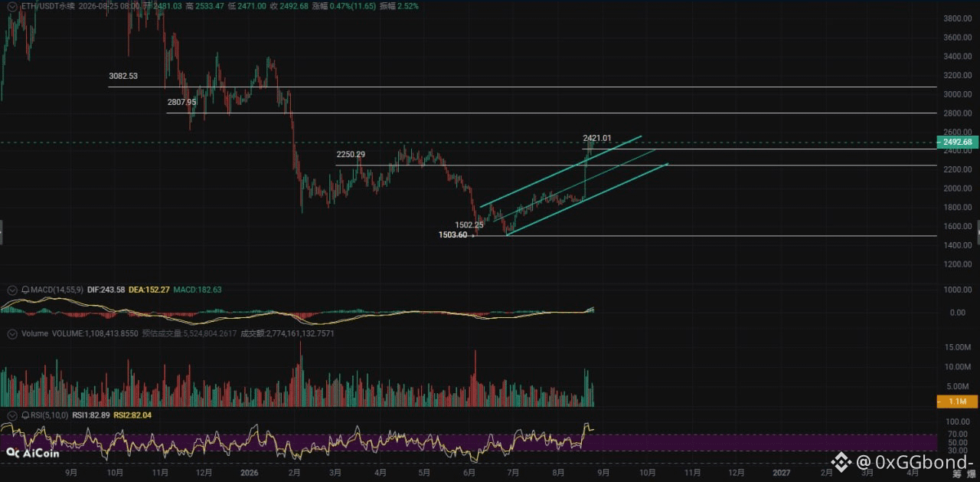Select the upper teal channel trendline

tap(560, 171)
